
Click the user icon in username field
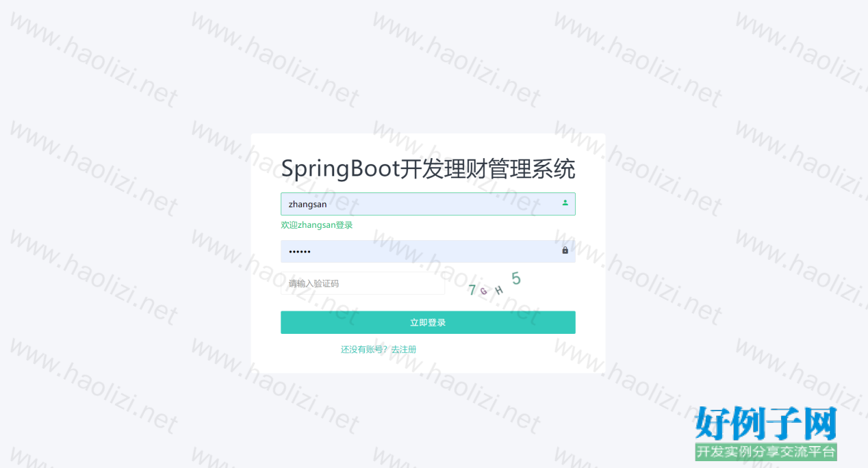565,203
